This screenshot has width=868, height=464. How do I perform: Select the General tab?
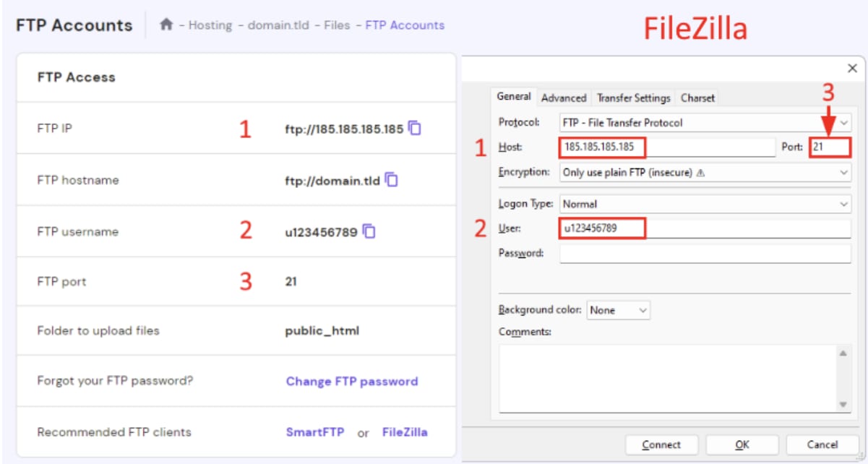514,97
